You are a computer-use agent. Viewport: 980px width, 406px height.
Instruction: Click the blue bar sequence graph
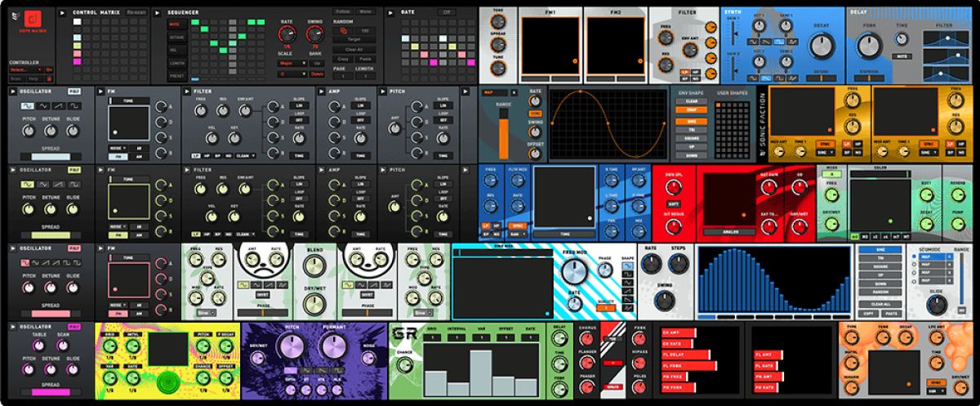[774, 279]
